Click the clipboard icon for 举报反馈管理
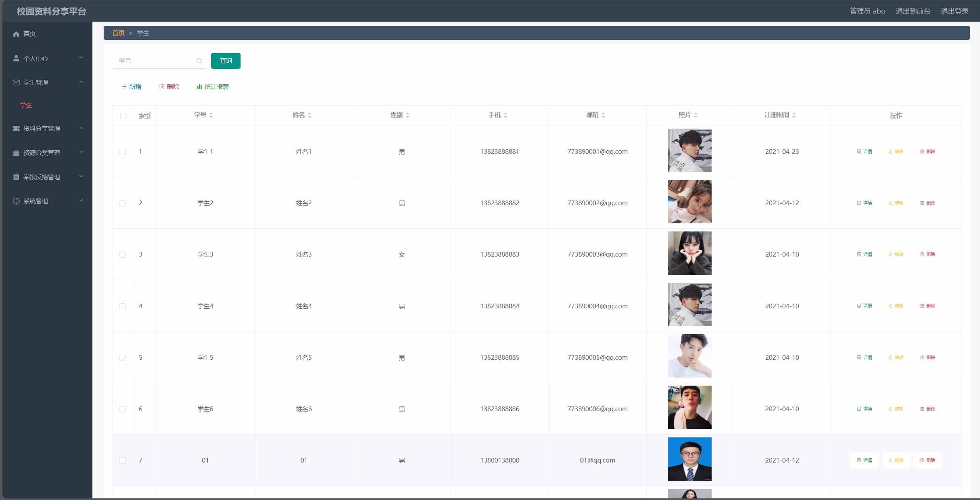 coord(16,177)
